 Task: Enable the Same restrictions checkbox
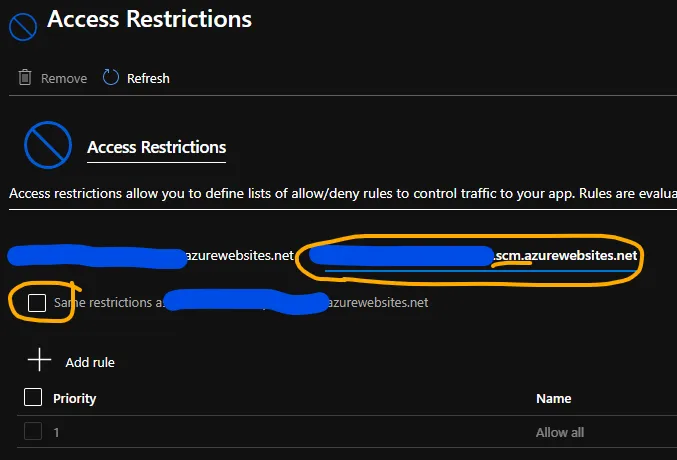point(37,302)
